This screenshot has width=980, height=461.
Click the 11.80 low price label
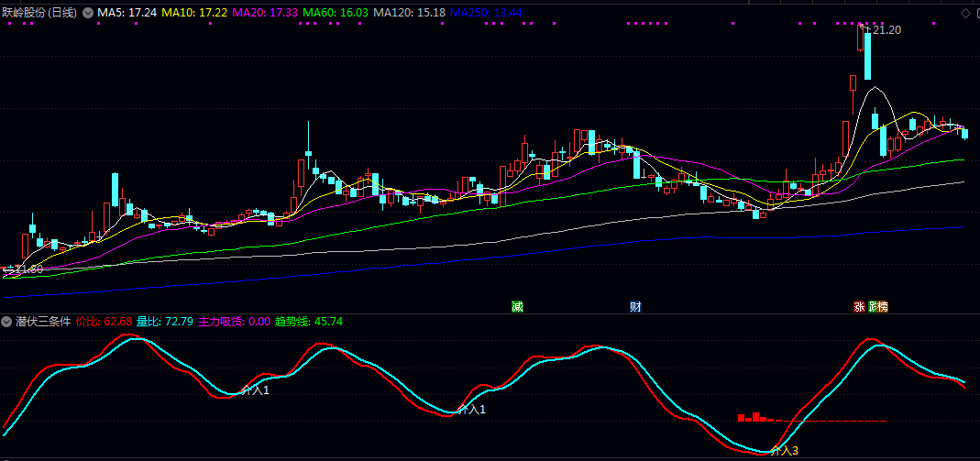pyautogui.click(x=28, y=269)
